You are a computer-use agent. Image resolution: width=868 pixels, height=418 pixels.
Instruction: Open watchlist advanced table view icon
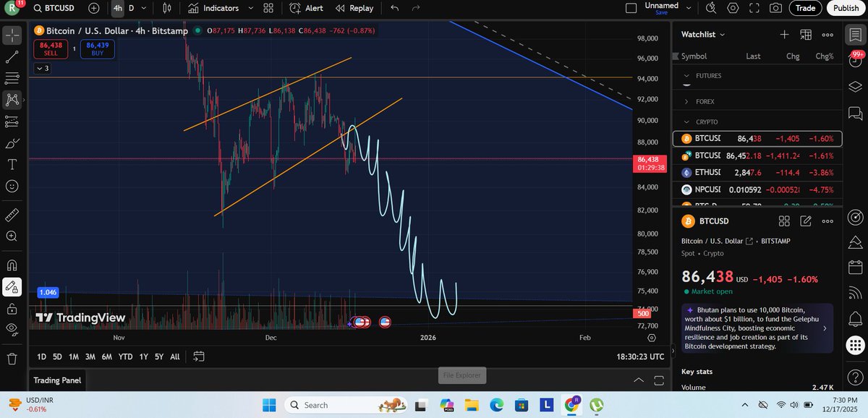[x=806, y=34]
